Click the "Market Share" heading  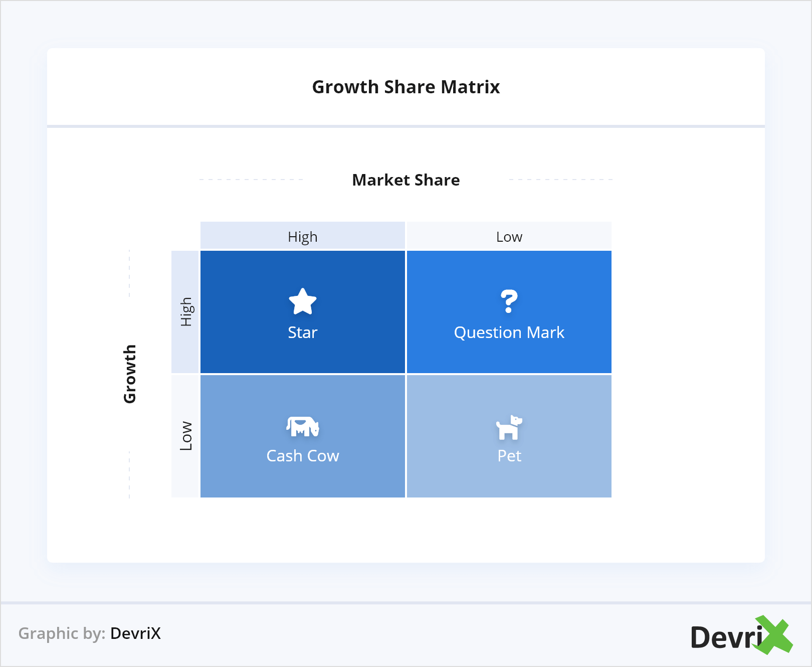[x=406, y=180]
